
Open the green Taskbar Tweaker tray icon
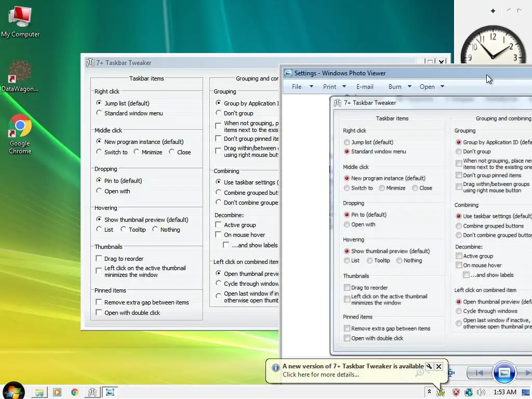click(x=441, y=393)
